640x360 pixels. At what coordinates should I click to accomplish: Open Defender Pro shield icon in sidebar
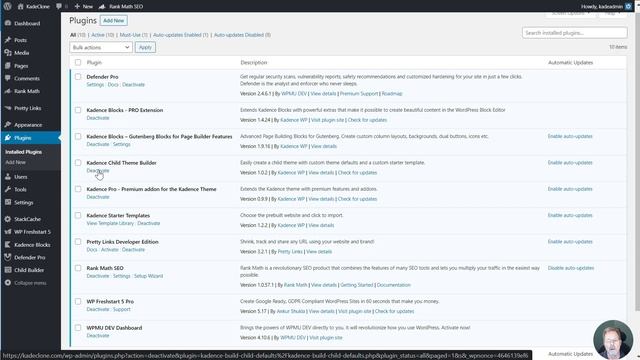click(8, 257)
